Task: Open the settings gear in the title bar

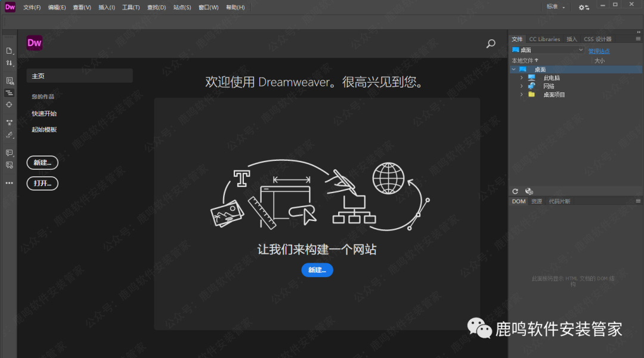Action: (582, 7)
